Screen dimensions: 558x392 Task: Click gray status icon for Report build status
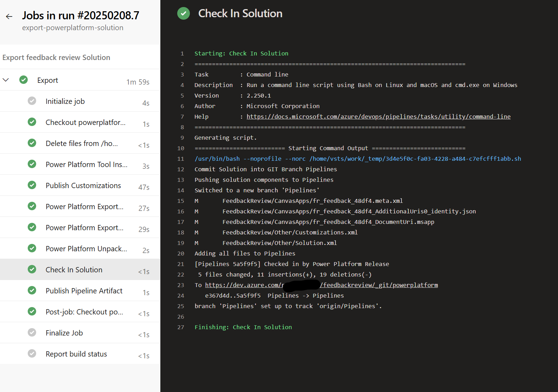pos(32,354)
